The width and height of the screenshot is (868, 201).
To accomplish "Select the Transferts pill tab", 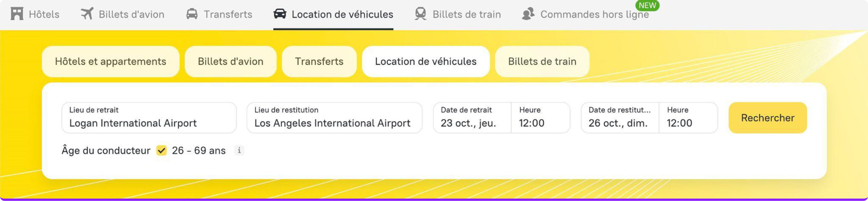I will pyautogui.click(x=319, y=62).
